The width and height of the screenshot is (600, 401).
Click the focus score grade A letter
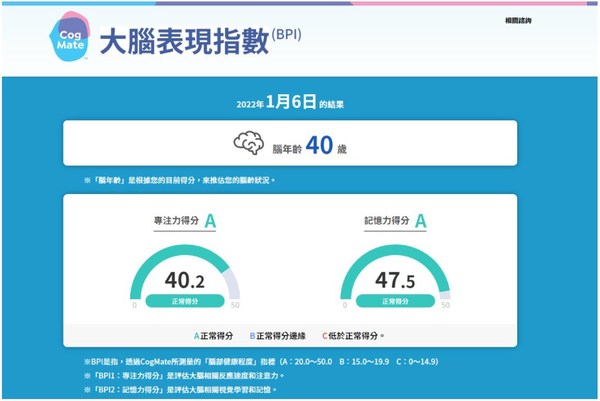coord(210,222)
